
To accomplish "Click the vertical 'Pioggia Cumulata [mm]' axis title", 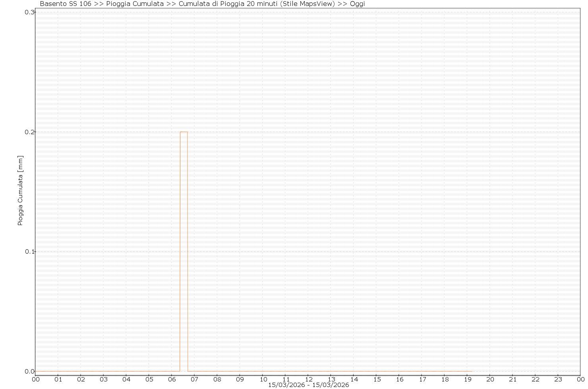I will (21, 191).
